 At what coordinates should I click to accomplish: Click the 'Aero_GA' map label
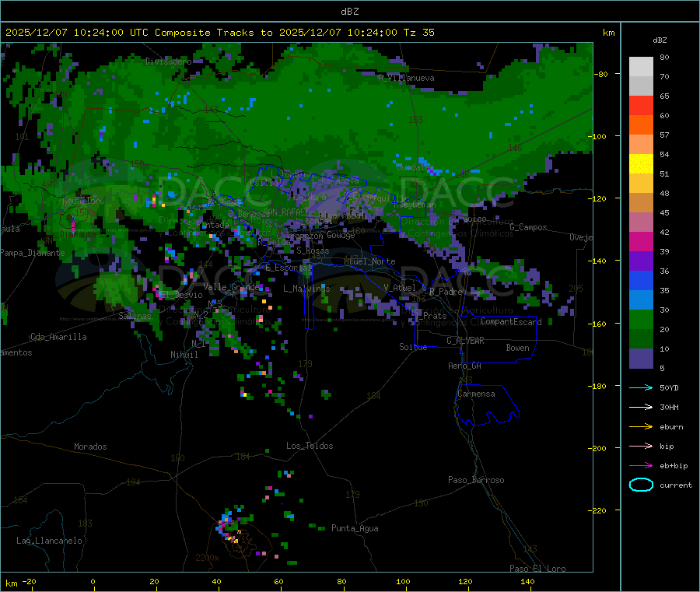(x=464, y=366)
